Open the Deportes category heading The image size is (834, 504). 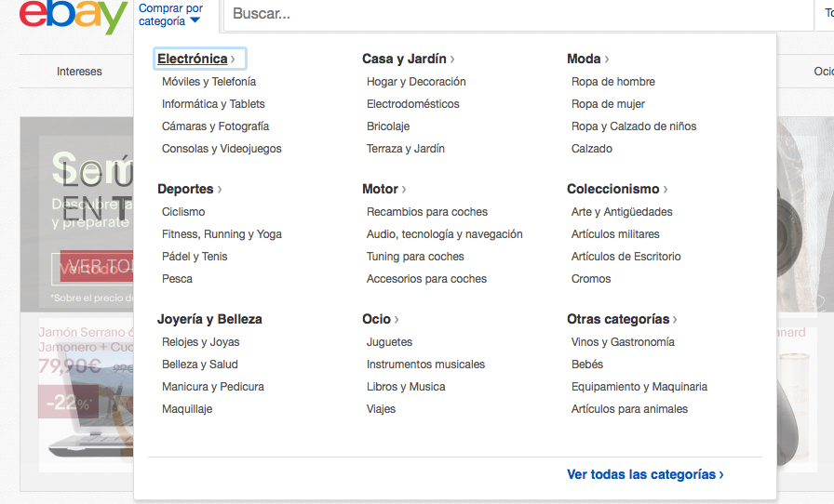(x=190, y=189)
